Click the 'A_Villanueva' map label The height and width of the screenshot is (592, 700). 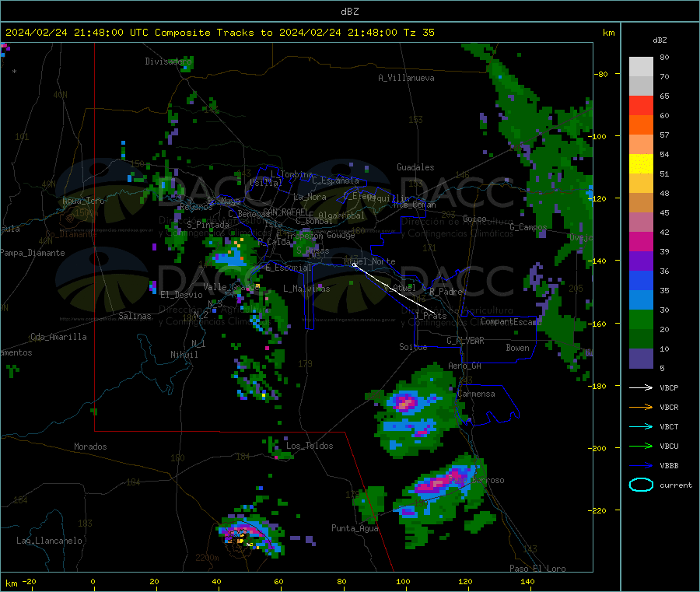click(406, 78)
